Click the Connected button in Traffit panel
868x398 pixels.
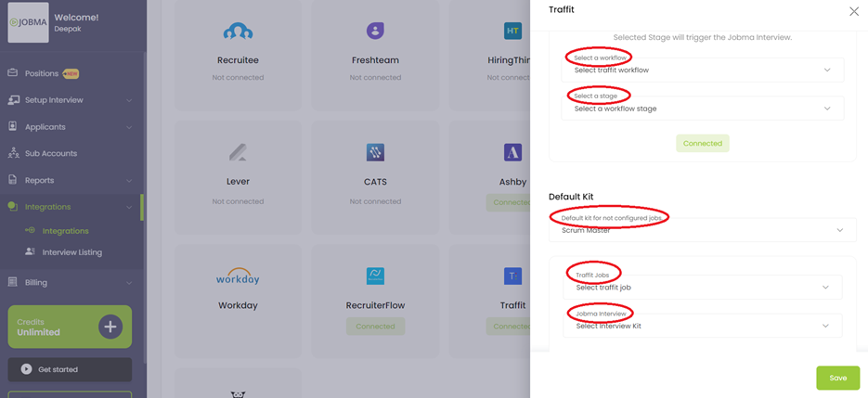[703, 144]
